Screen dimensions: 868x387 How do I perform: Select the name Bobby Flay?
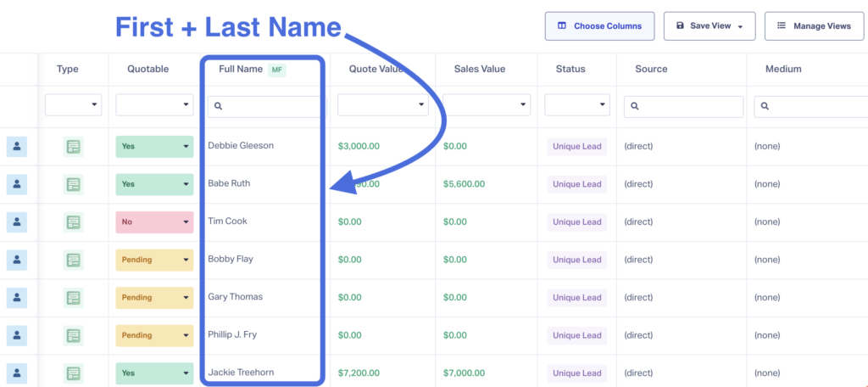(231, 259)
